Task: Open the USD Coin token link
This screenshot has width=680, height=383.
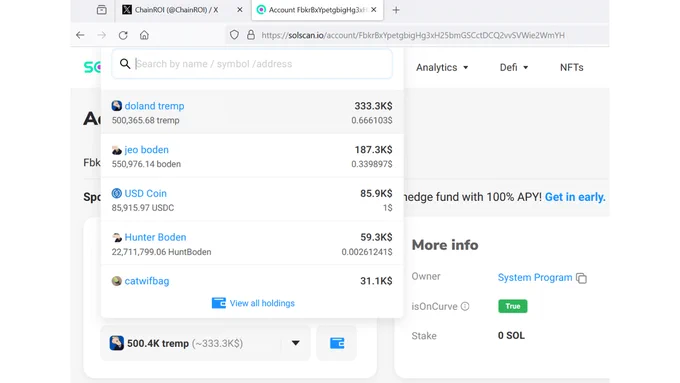Action: pos(145,193)
